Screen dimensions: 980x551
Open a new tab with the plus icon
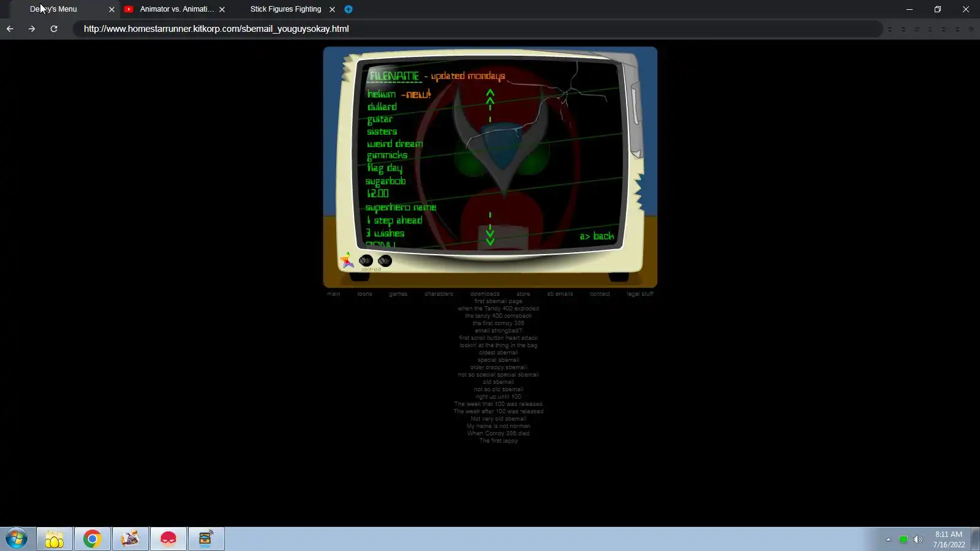349,9
